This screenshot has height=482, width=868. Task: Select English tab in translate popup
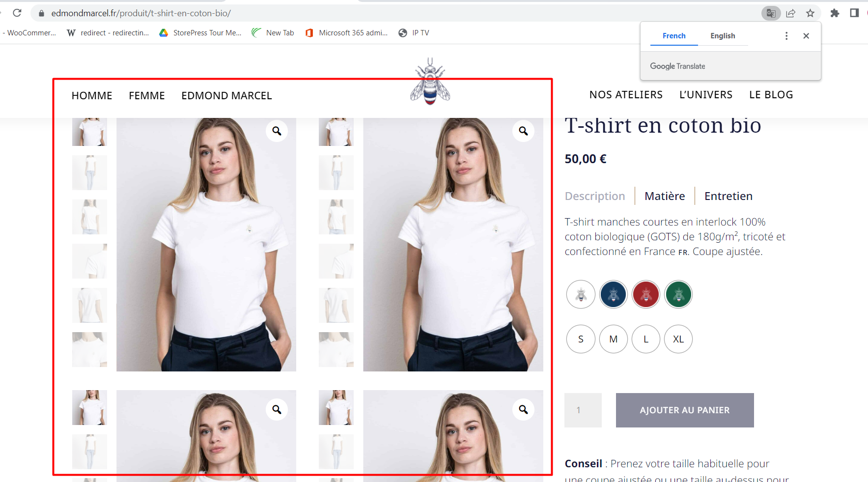coord(723,36)
